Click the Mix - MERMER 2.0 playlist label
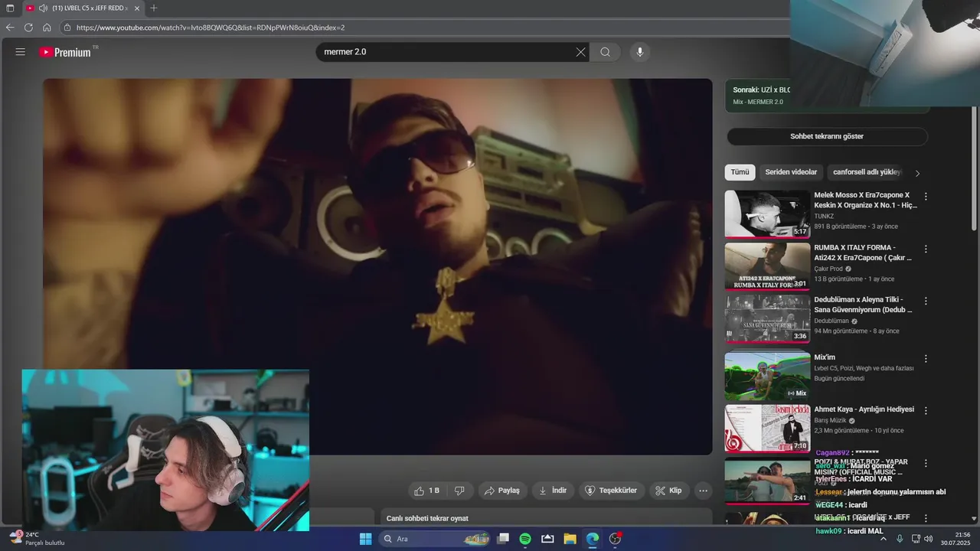The height and width of the screenshot is (551, 980). [758, 102]
